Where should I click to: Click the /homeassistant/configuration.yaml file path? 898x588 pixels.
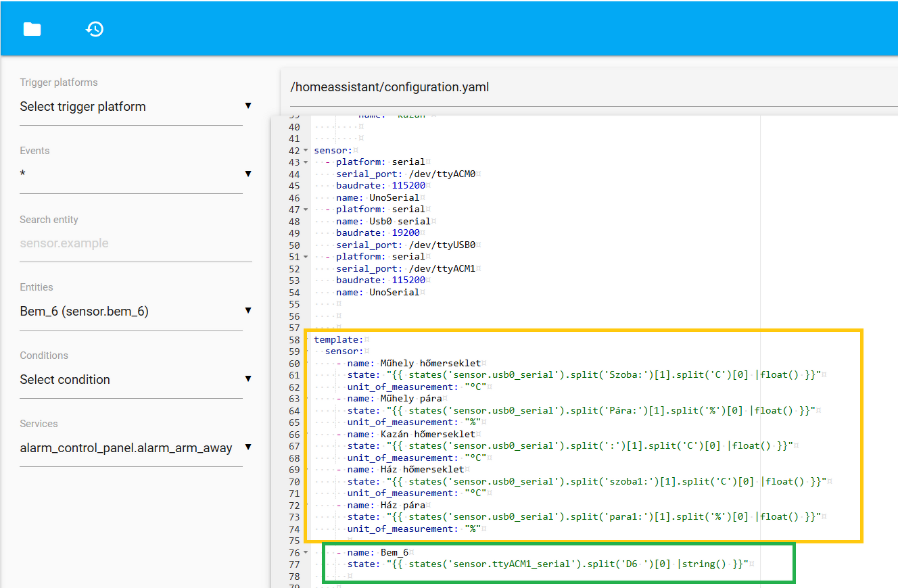click(x=389, y=87)
